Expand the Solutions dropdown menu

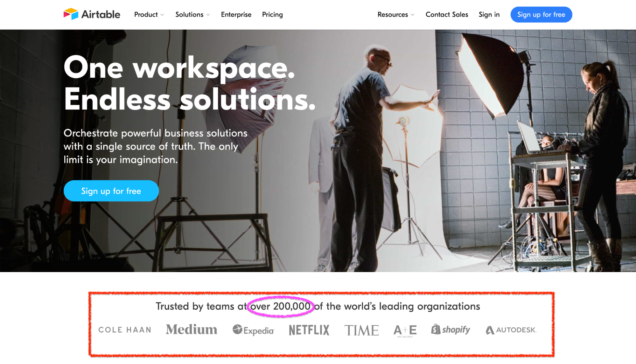(192, 15)
